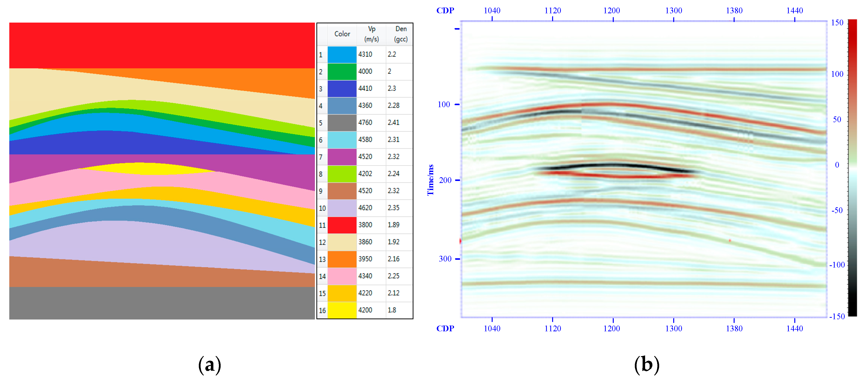Click the yellow swatch in row 16
Image resolution: width=868 pixels, height=381 pixels.
coord(342,310)
